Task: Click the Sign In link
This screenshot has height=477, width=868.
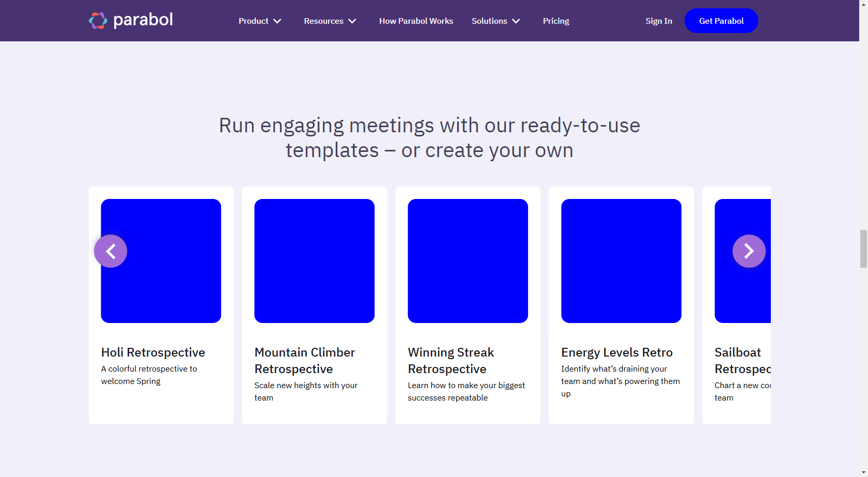Action: [659, 21]
